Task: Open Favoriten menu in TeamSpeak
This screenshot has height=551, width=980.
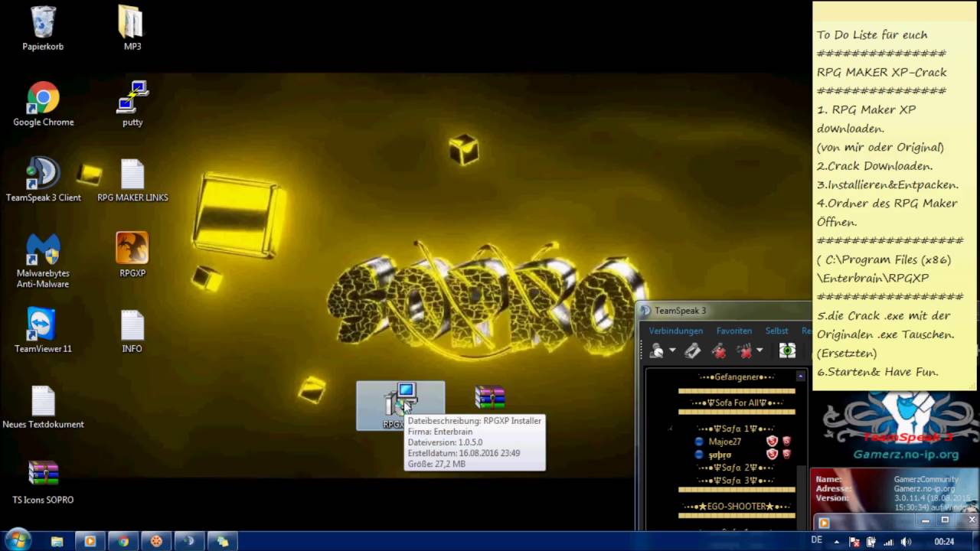Action: point(734,331)
